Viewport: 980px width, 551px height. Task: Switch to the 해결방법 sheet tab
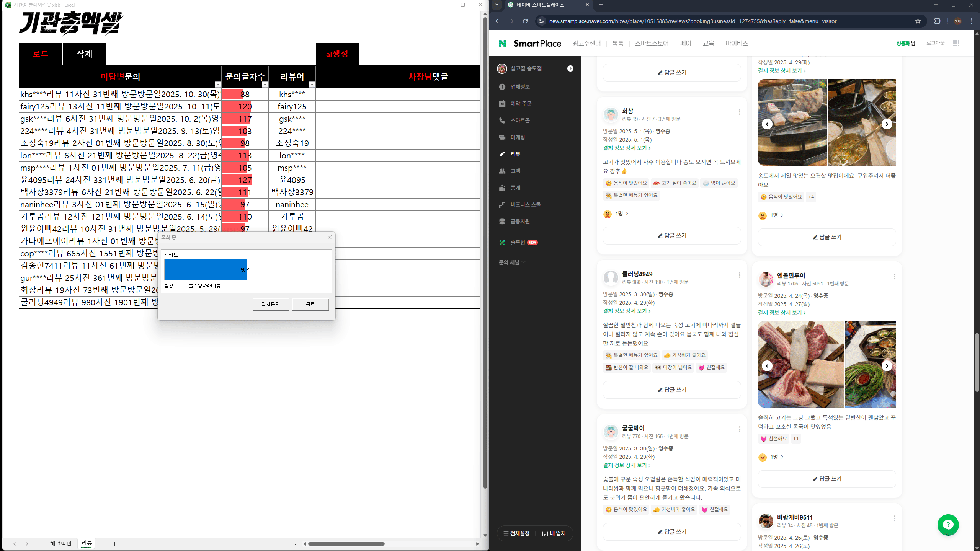point(60,544)
